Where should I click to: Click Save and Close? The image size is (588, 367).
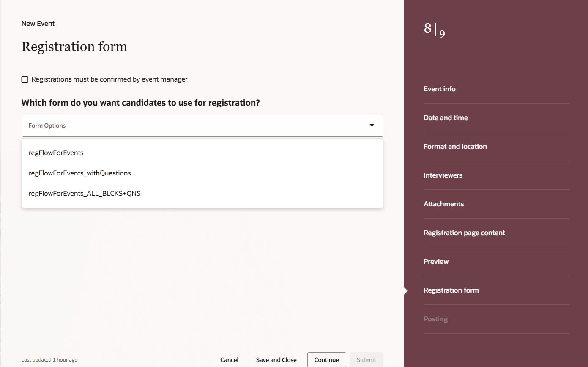coord(276,360)
